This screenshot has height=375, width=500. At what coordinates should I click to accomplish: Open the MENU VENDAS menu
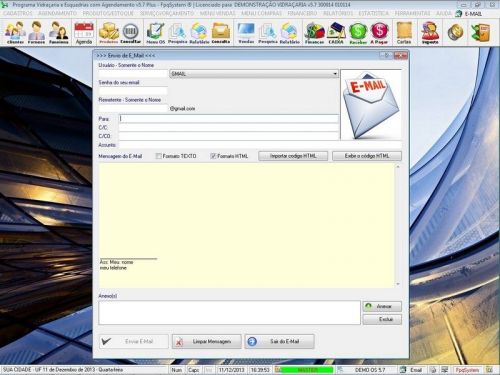(218, 13)
